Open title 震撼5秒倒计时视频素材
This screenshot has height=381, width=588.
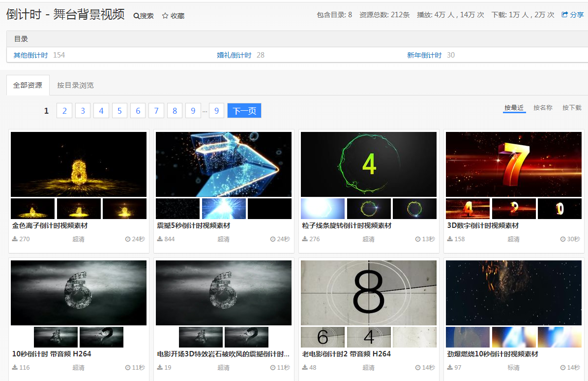pos(194,225)
